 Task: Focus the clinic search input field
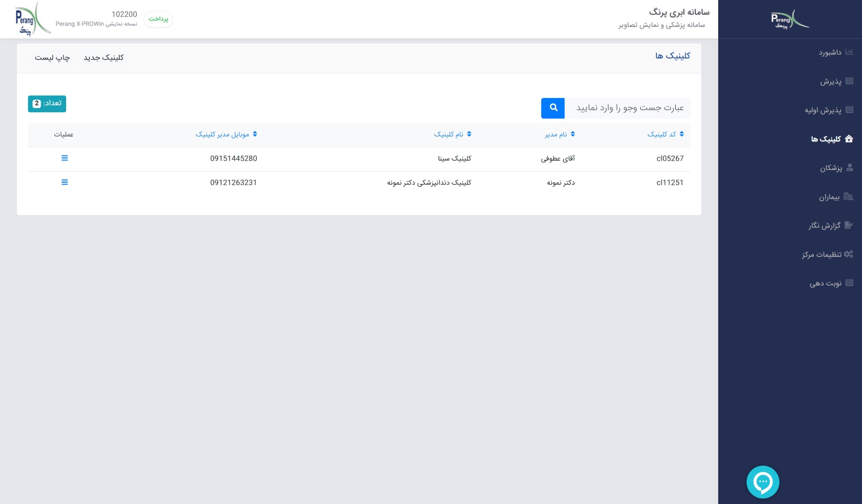tap(627, 108)
